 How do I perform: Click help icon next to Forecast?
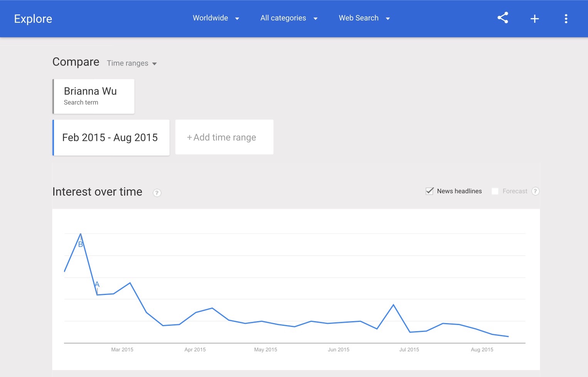point(535,191)
